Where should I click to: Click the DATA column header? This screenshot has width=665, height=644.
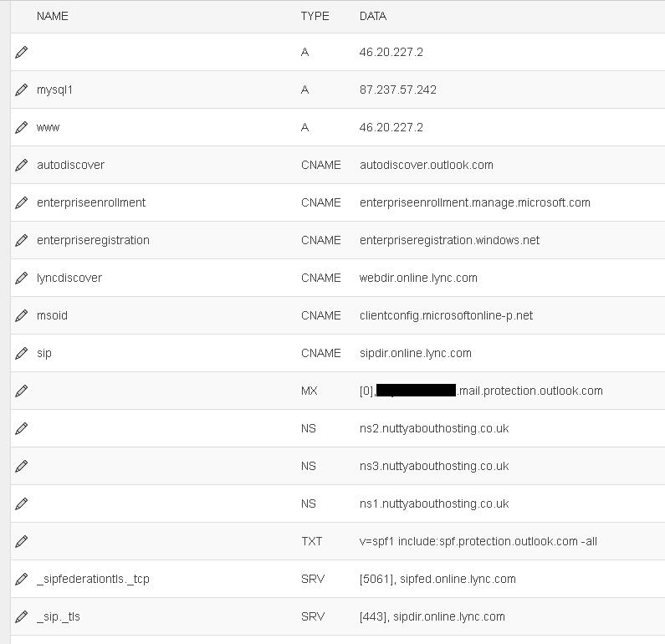coord(373,16)
